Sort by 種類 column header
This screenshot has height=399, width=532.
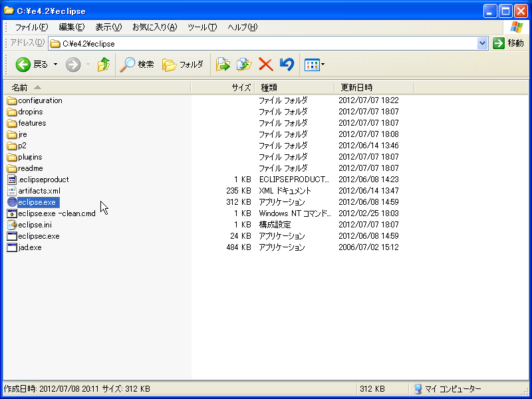click(x=295, y=88)
